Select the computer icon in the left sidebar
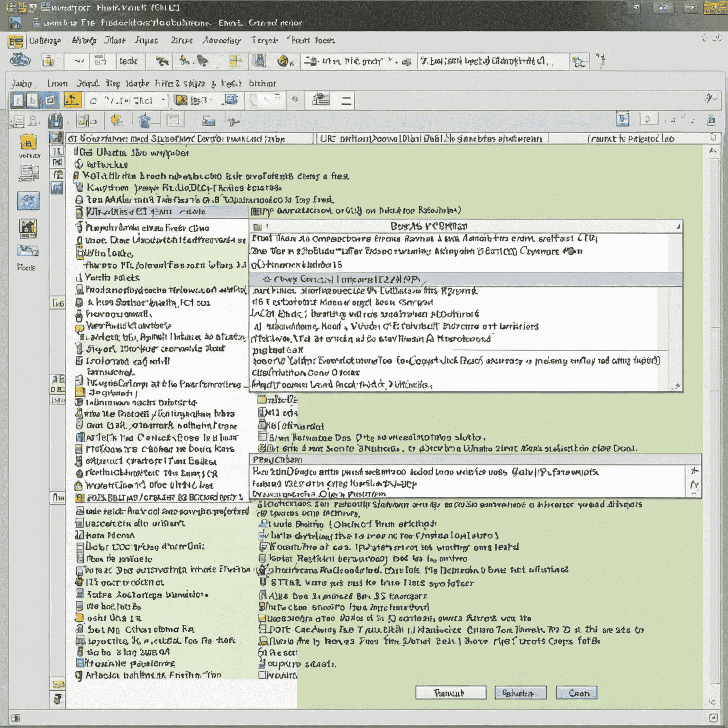The width and height of the screenshot is (728, 728). (28, 173)
